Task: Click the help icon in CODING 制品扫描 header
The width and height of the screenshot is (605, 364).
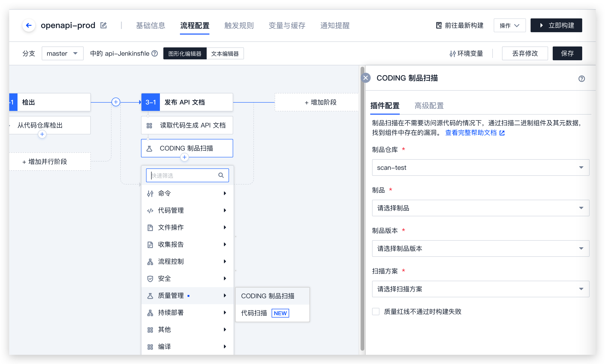Action: (581, 78)
